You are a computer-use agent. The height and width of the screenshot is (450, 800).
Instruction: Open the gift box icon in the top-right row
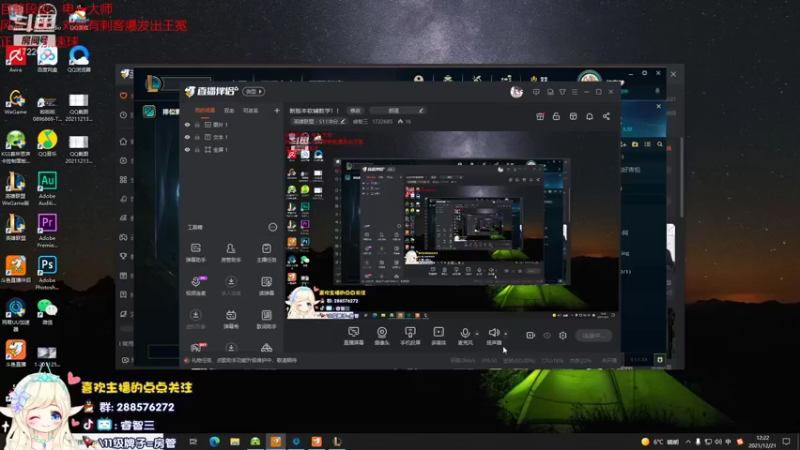(x=540, y=116)
